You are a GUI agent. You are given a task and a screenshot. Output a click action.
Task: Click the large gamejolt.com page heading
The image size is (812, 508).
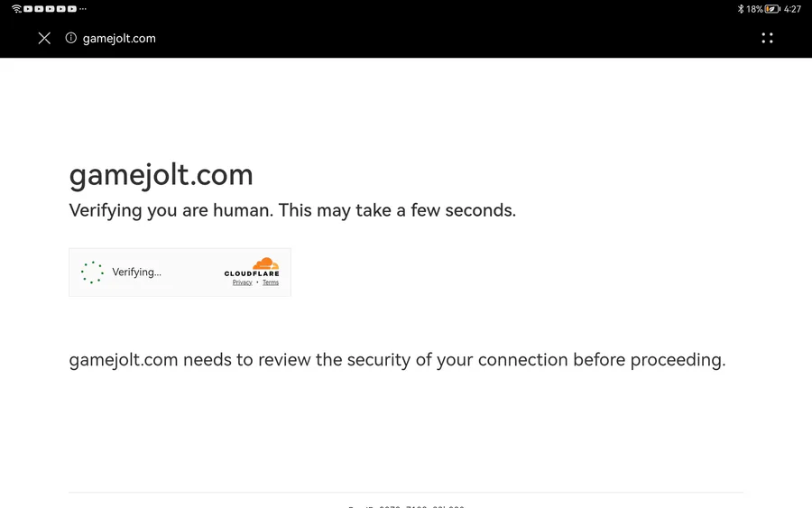pyautogui.click(x=161, y=174)
